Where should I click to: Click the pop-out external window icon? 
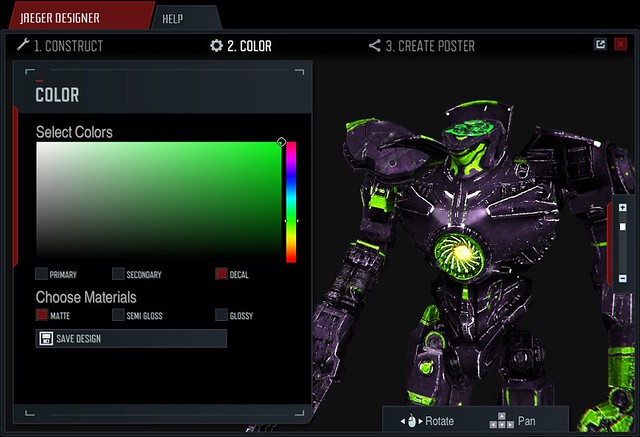click(x=600, y=44)
